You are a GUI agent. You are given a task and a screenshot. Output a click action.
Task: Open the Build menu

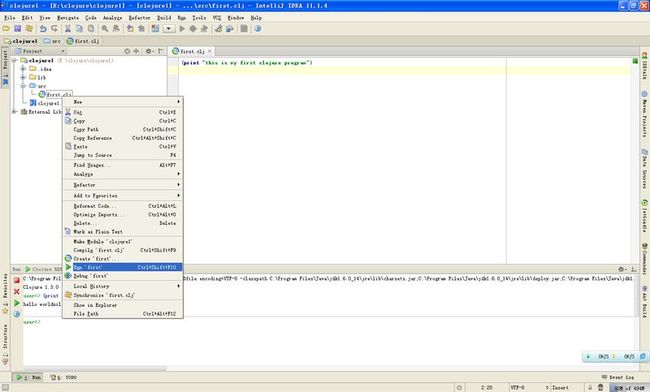[x=164, y=18]
